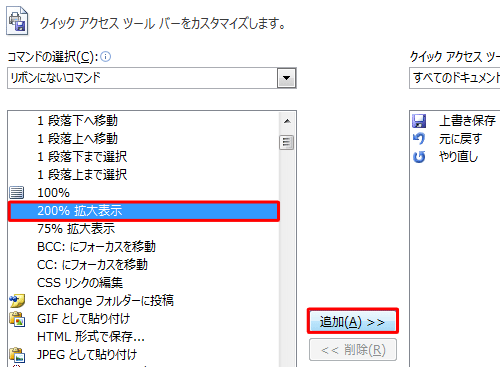The height and width of the screenshot is (367, 500).
Task: Select やり直し in the toolbar list
Action: click(x=458, y=157)
